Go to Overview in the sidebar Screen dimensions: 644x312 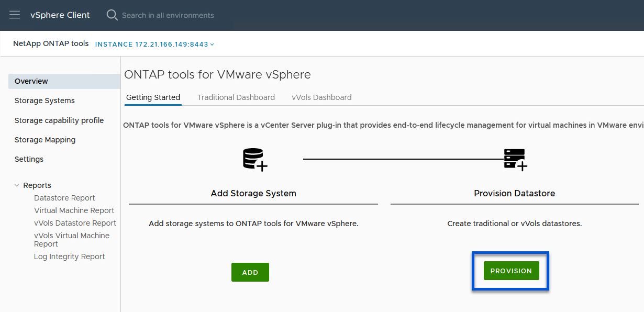point(31,81)
